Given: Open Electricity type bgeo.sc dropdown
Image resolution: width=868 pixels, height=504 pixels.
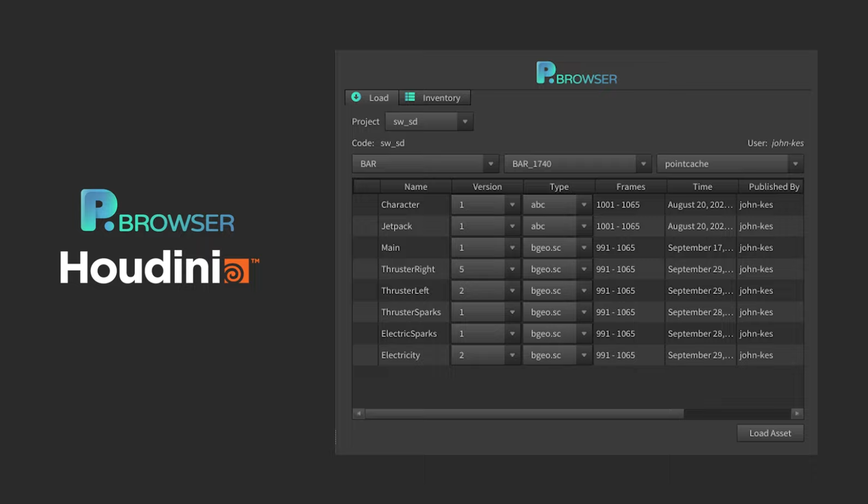Looking at the screenshot, I should coord(557,355).
